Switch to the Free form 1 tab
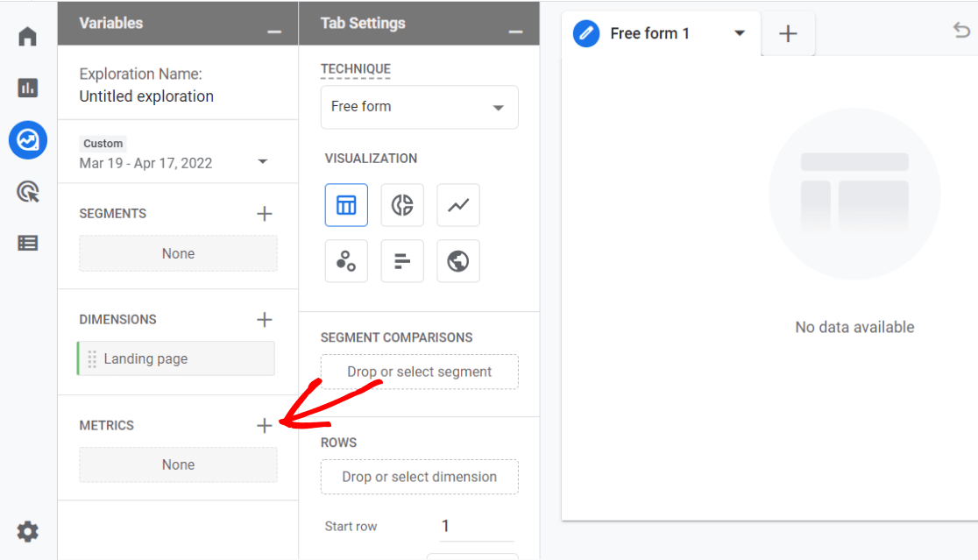This screenshot has height=560, width=978. click(x=651, y=33)
